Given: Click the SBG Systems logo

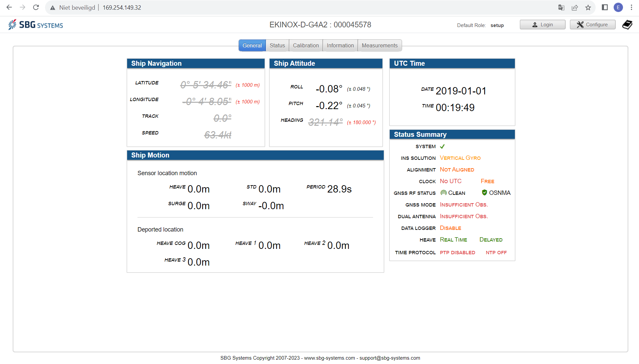Looking at the screenshot, I should coord(36,25).
